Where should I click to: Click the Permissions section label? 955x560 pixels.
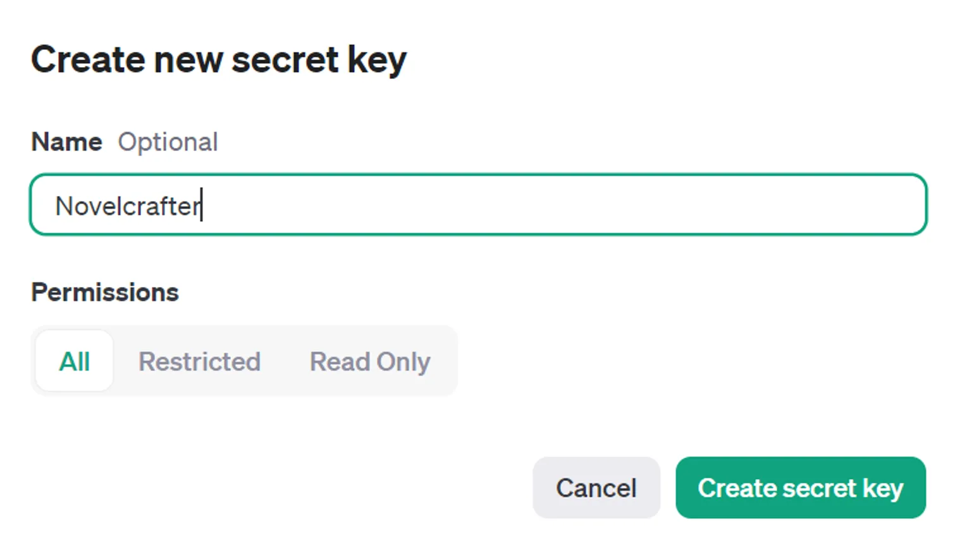[x=104, y=291]
